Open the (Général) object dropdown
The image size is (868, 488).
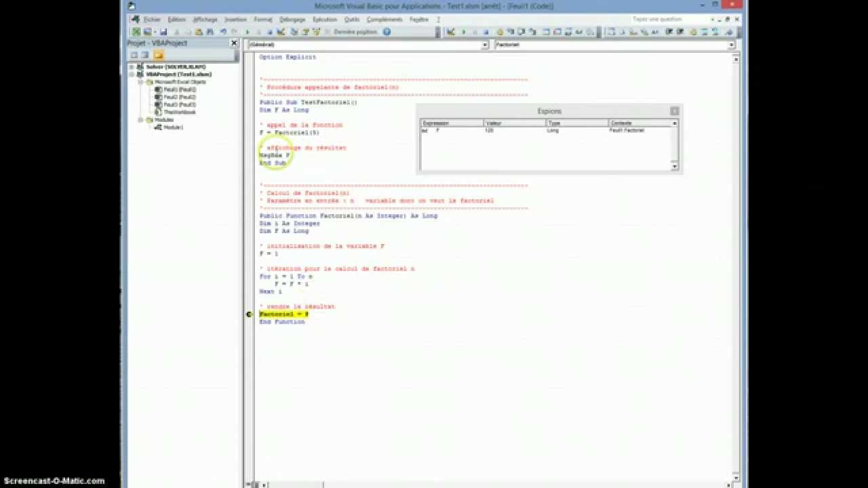pyautogui.click(x=485, y=45)
